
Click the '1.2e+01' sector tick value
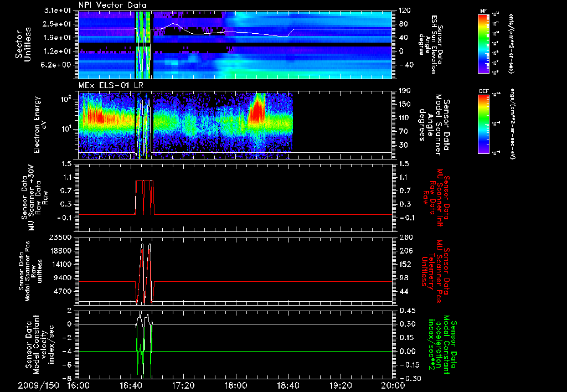pyautogui.click(x=59, y=51)
